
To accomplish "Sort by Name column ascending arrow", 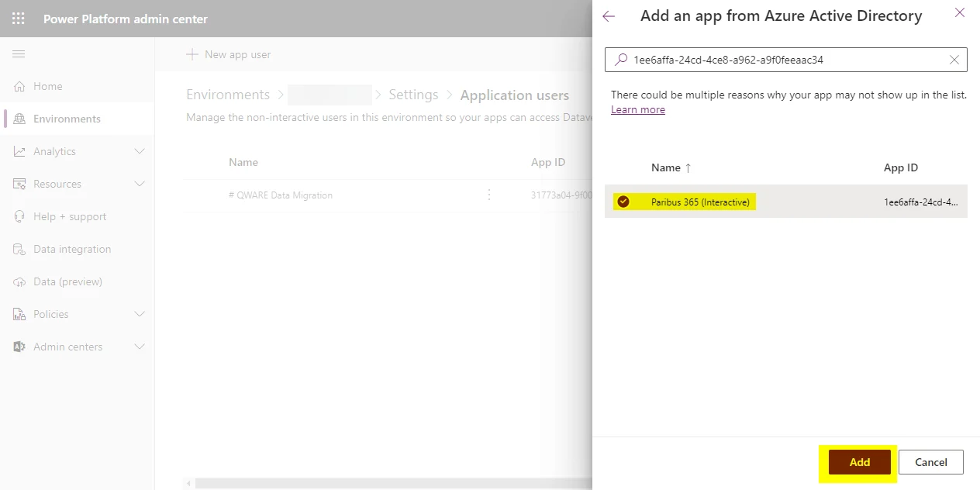I will tap(688, 167).
